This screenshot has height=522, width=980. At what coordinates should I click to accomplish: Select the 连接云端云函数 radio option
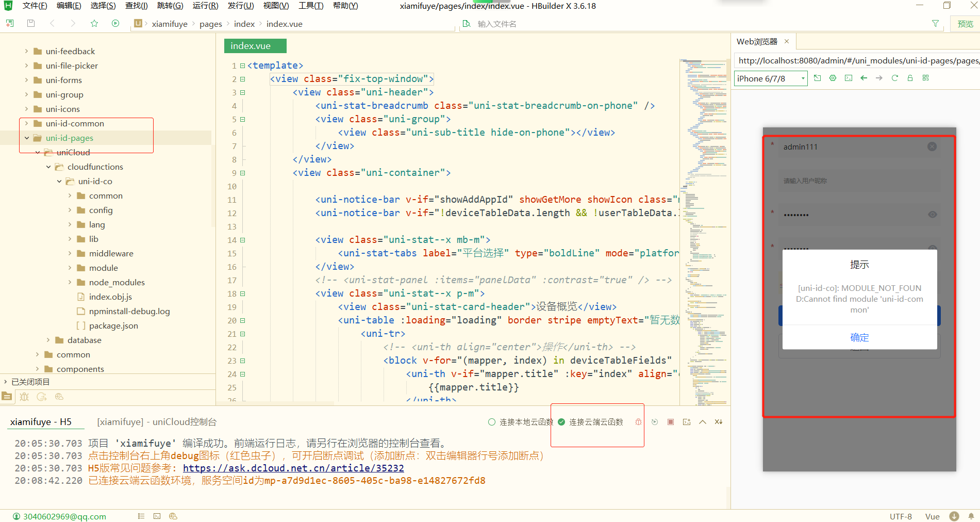562,422
